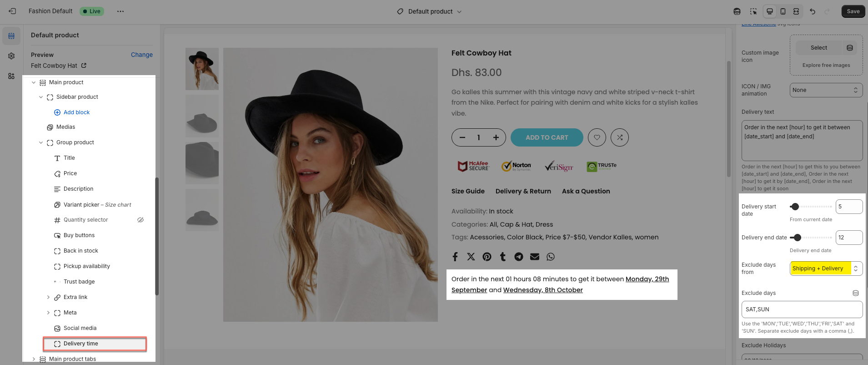Screen dimensions: 868x365
Task: Open Felt Cowboy Hat preview external link icon
Action: (84, 66)
